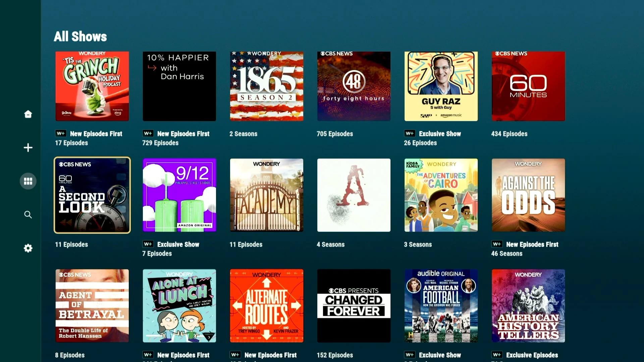Go to Home in the sidebar

click(28, 114)
